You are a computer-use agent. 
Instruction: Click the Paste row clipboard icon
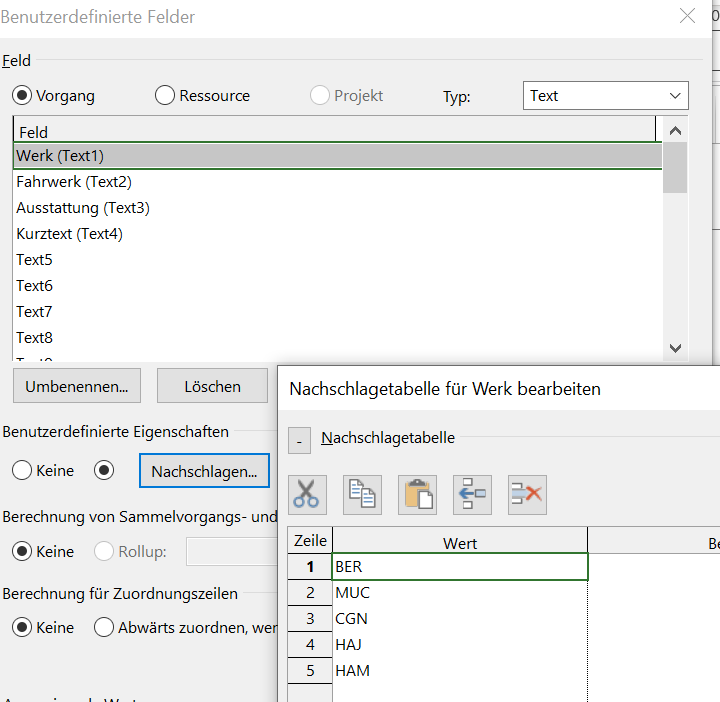(x=417, y=494)
